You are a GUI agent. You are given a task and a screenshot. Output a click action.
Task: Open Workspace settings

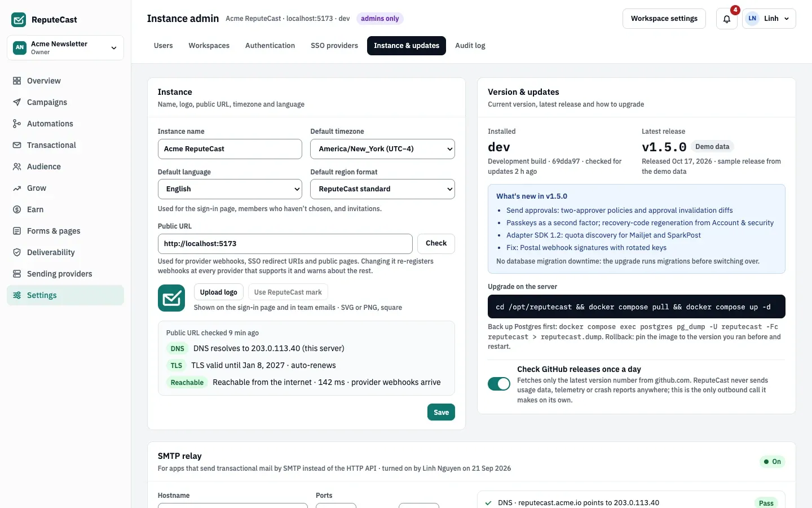point(664,19)
